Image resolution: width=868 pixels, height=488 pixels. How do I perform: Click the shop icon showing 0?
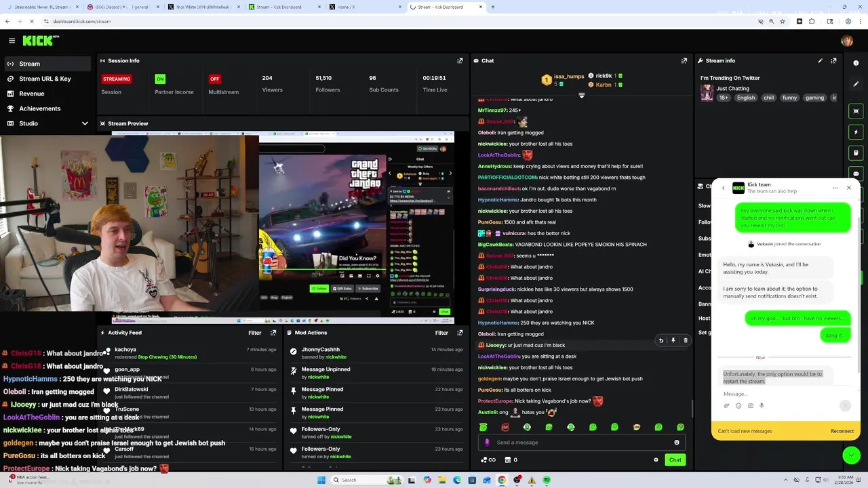pos(511,460)
